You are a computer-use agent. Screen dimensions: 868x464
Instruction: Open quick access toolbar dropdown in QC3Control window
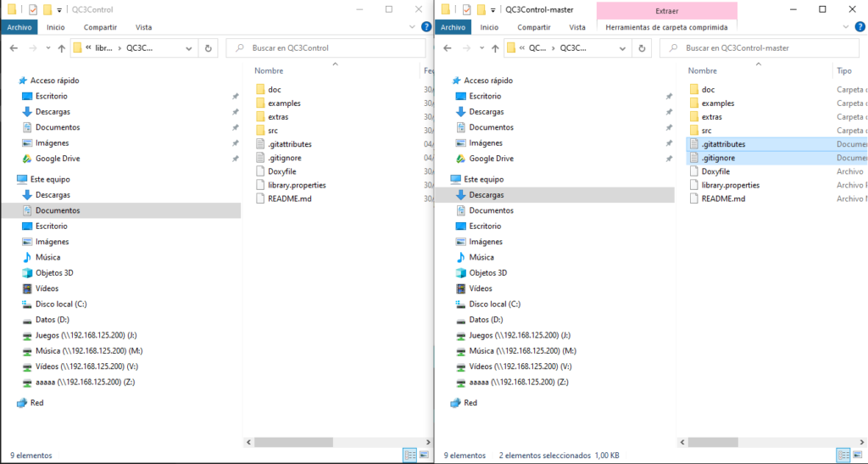[x=59, y=10]
